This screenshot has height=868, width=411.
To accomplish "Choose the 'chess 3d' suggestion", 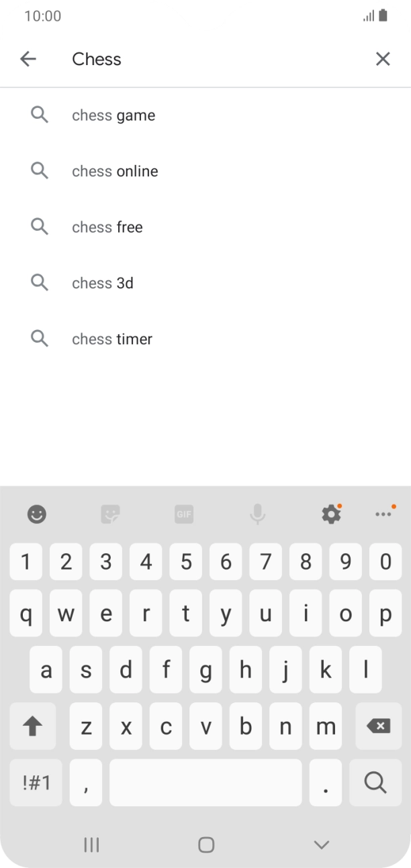I will coord(102,282).
